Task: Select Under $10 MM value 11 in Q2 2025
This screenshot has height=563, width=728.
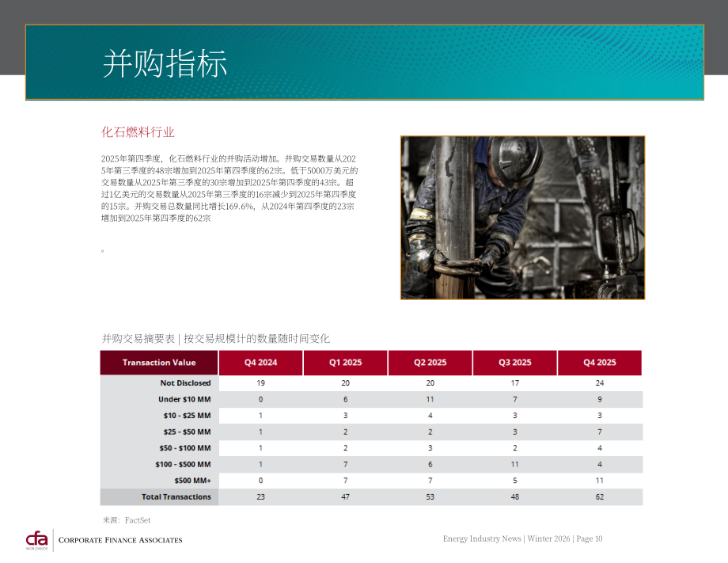Action: [x=430, y=399]
